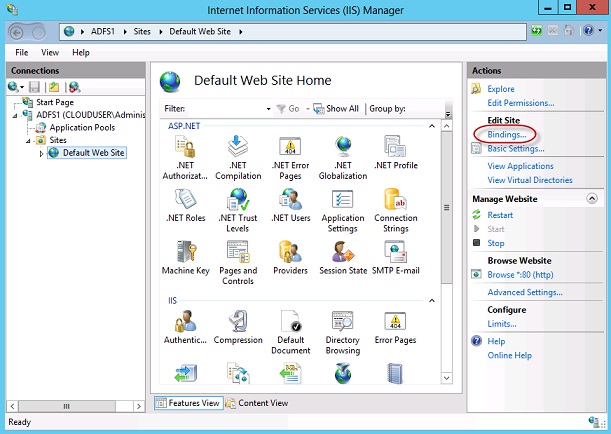Open SMTP E-mail feature

396,258
